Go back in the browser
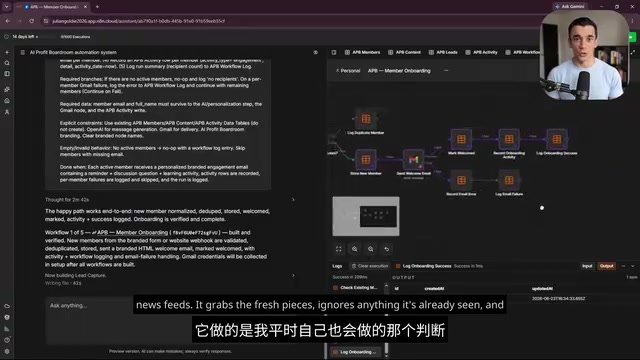This screenshot has height=360, width=640. pos(8,21)
